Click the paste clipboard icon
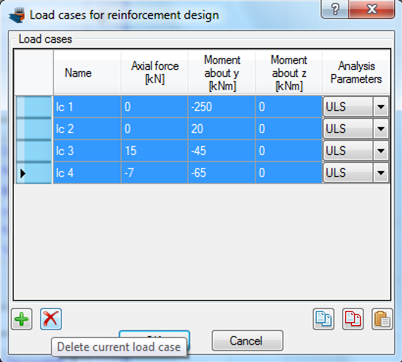The image size is (402, 362). (382, 319)
